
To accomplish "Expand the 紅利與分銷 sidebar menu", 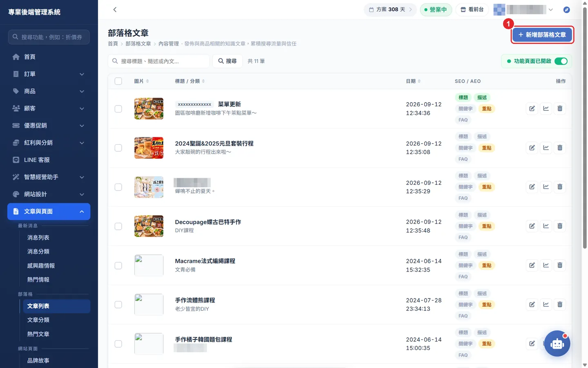I will pyautogui.click(x=49, y=143).
